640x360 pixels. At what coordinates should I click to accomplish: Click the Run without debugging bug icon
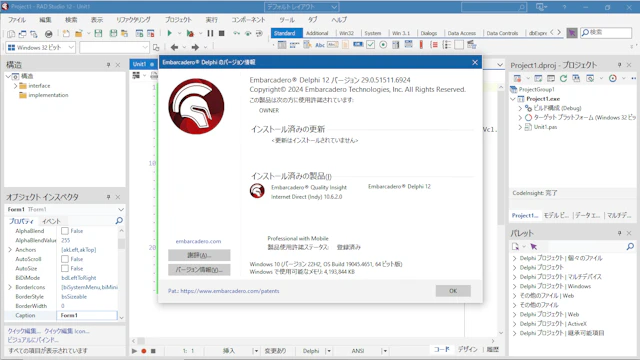click(190, 33)
